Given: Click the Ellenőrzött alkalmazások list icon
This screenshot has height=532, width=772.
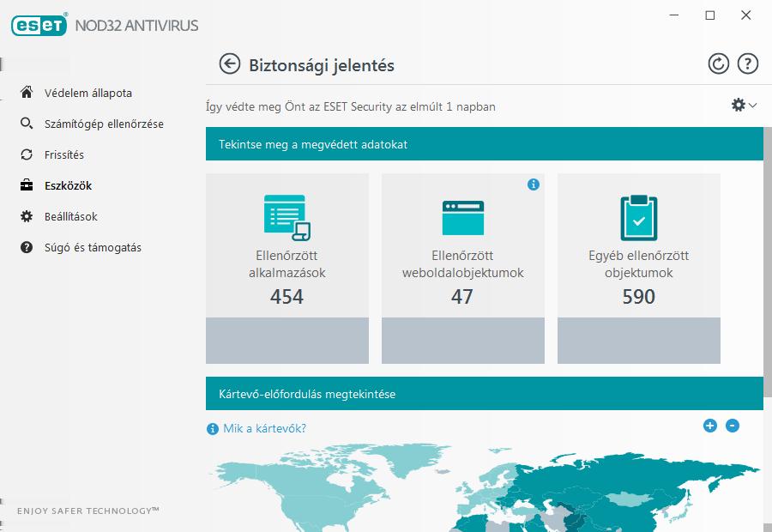Looking at the screenshot, I should (x=287, y=217).
